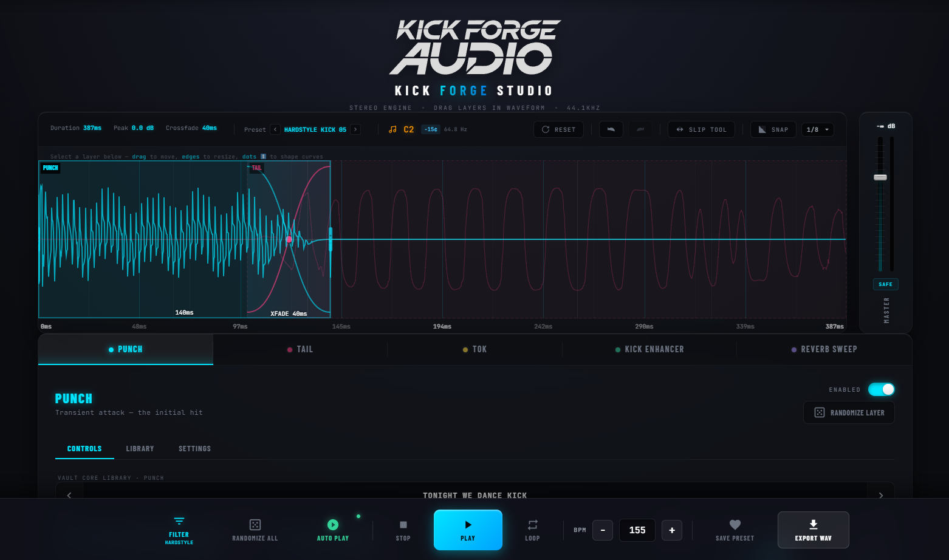
Task: Click the music note pitch icon
Action: (x=392, y=129)
